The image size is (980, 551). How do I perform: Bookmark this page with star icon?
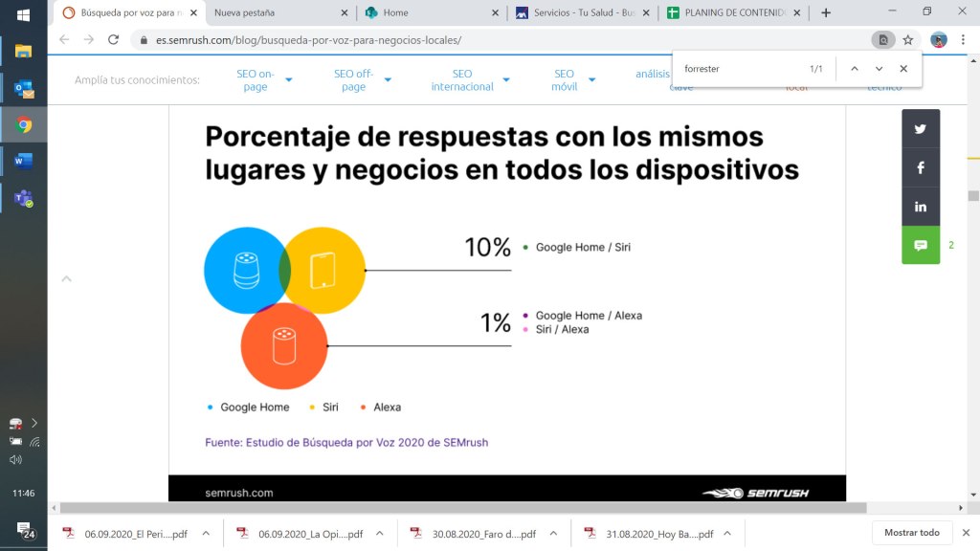pos(907,40)
